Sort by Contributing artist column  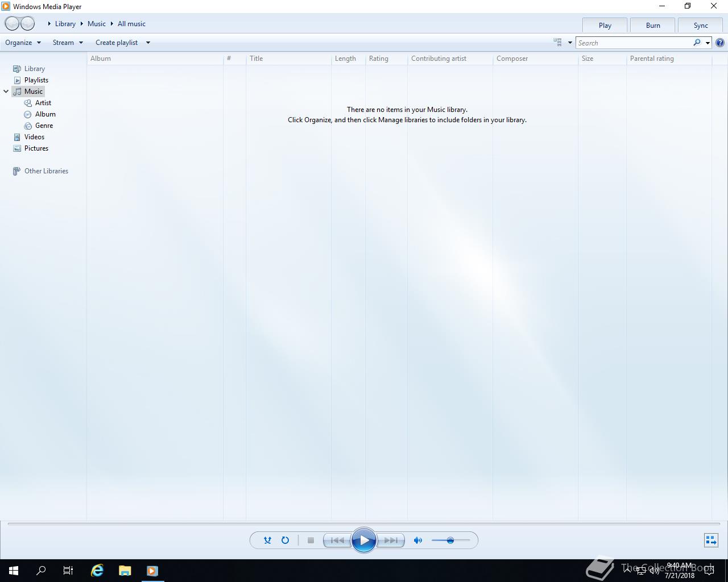coord(450,59)
